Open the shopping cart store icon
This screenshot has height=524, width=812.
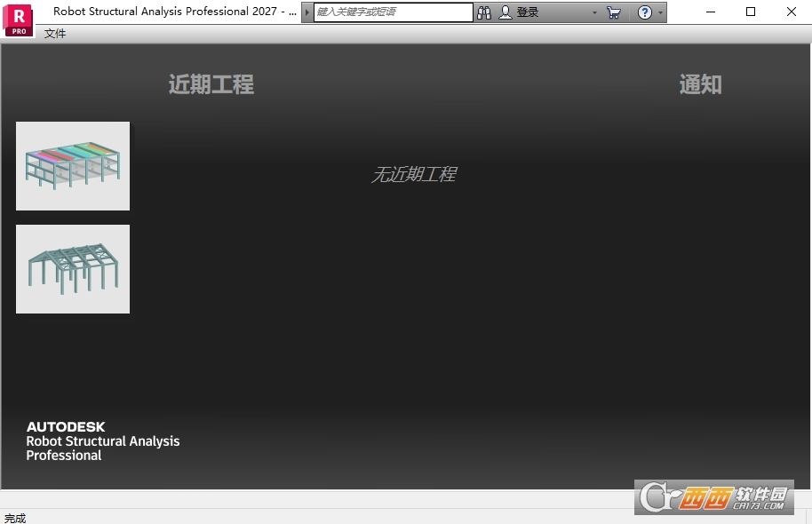click(614, 12)
